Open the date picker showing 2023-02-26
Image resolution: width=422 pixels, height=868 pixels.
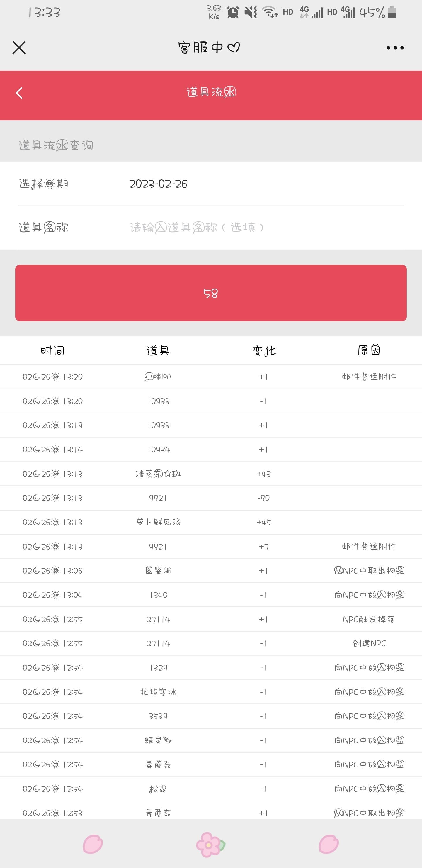click(211, 184)
